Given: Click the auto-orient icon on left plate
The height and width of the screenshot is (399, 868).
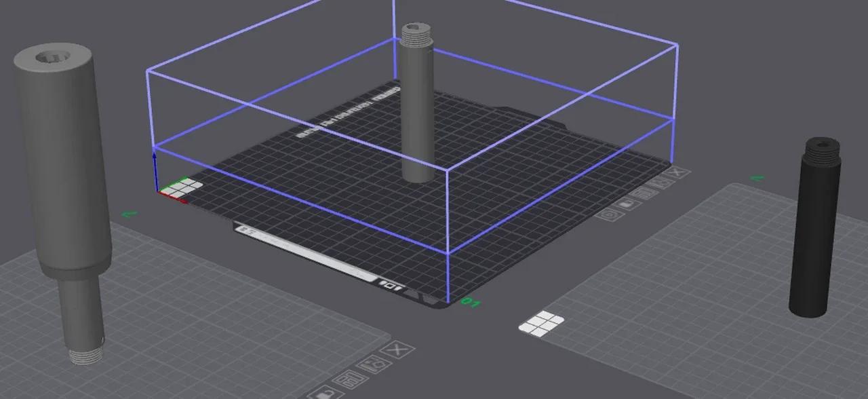Looking at the screenshot, I should [x=372, y=364].
